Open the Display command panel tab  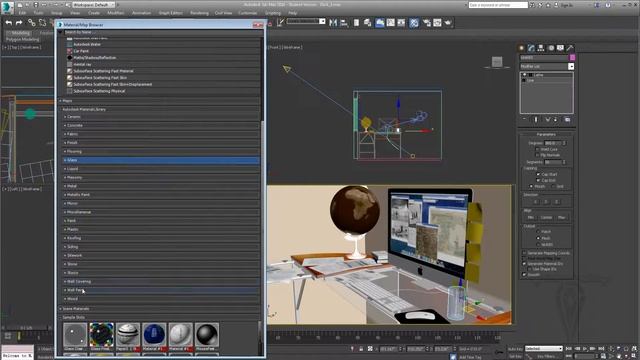tap(560, 48)
